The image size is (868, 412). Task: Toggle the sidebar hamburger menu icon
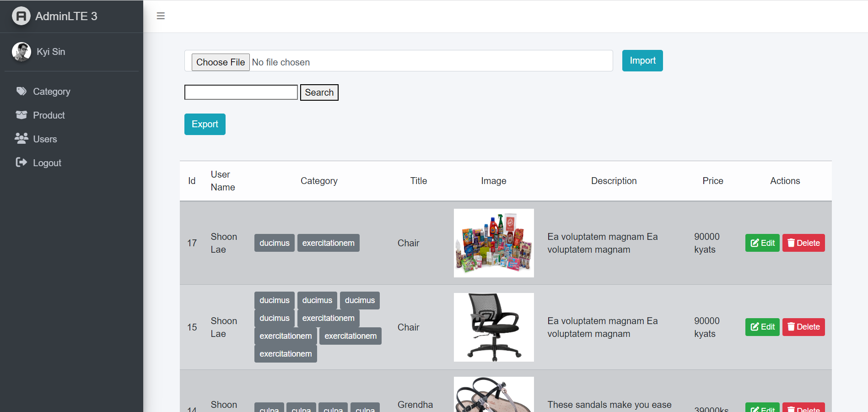[161, 16]
